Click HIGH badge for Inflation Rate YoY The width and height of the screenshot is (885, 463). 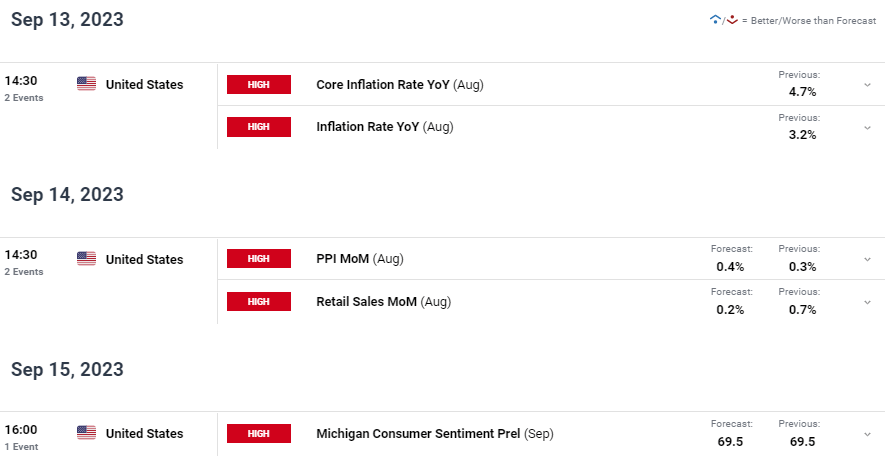[259, 127]
